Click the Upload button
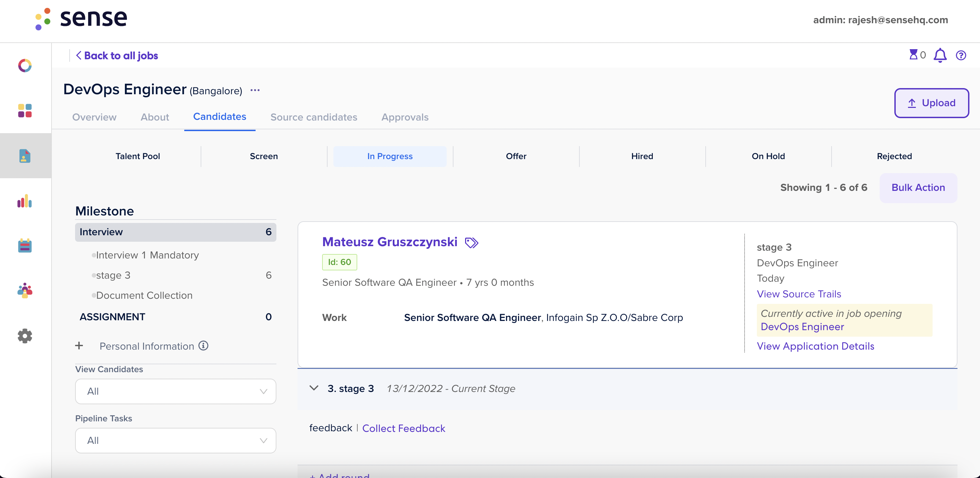The image size is (980, 478). pyautogui.click(x=931, y=103)
